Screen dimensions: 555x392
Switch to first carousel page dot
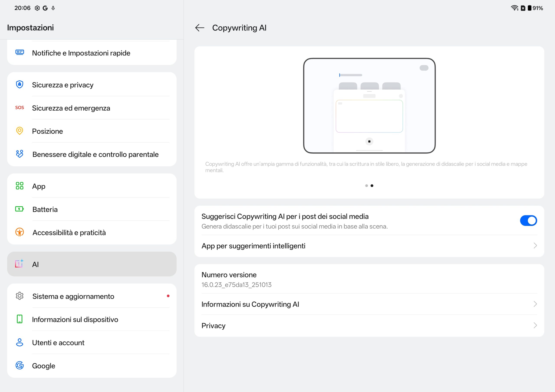click(x=366, y=186)
